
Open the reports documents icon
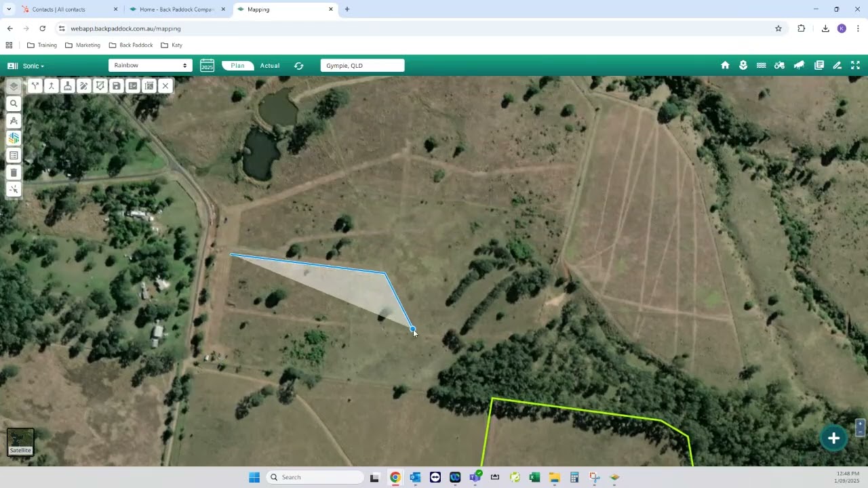tap(819, 65)
